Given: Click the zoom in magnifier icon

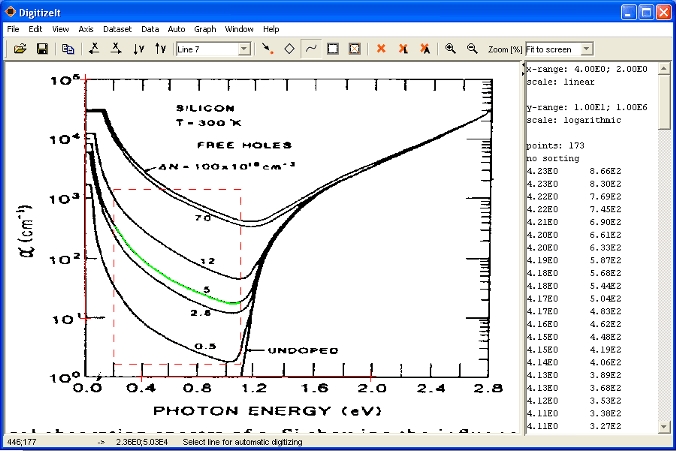Looking at the screenshot, I should pos(450,48).
